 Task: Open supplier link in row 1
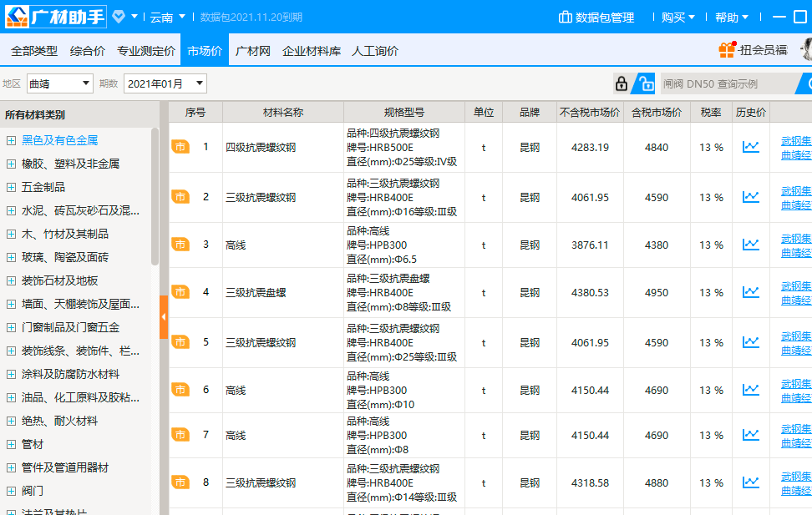pyautogui.click(x=796, y=148)
